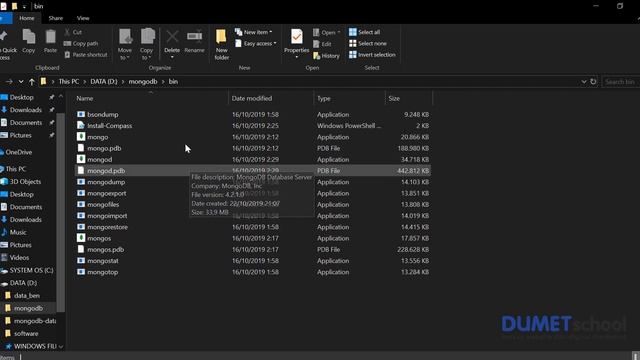The width and height of the screenshot is (640, 360).
Task: Refresh the current folder
Action: click(593, 82)
